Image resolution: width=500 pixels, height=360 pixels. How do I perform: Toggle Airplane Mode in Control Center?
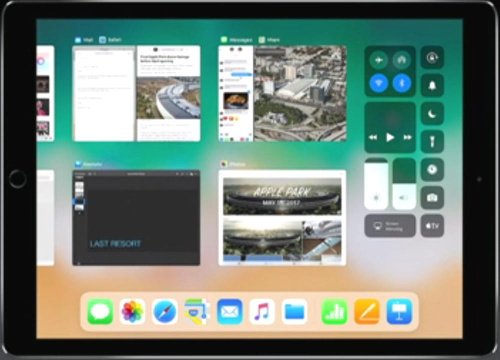[x=379, y=60]
